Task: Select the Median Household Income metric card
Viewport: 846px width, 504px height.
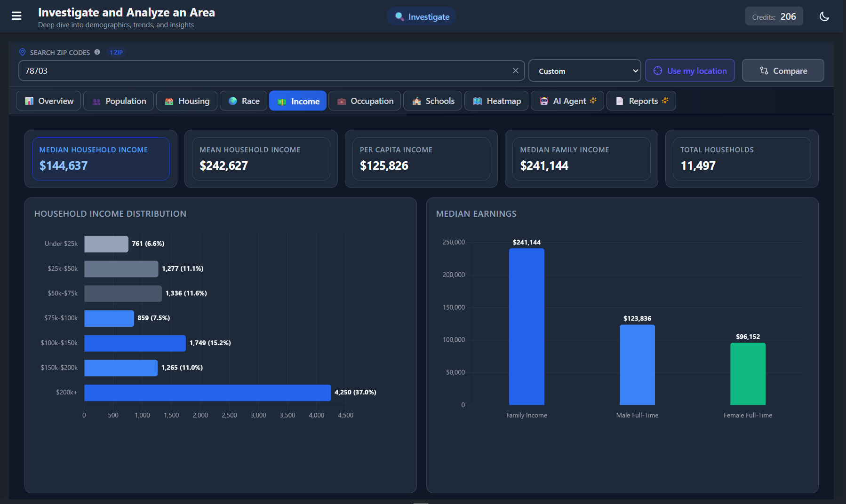Action: pyautogui.click(x=101, y=159)
